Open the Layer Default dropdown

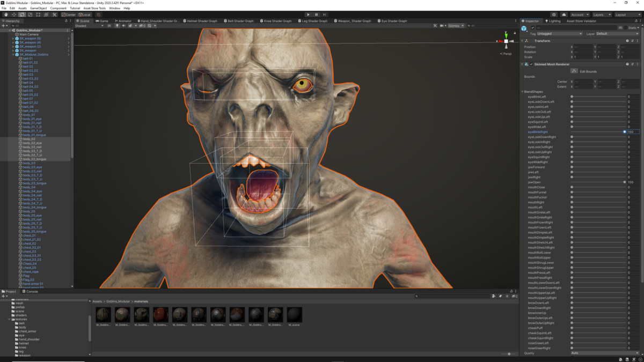click(x=617, y=33)
